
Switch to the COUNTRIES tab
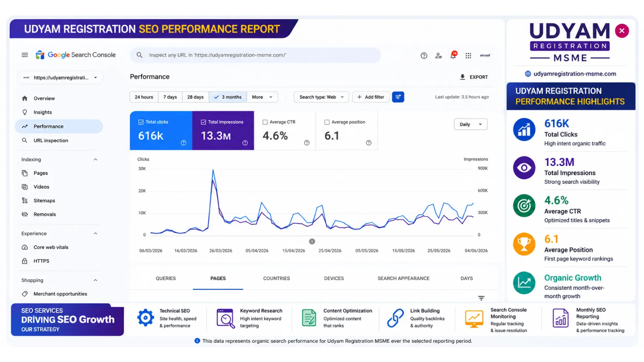tap(277, 278)
